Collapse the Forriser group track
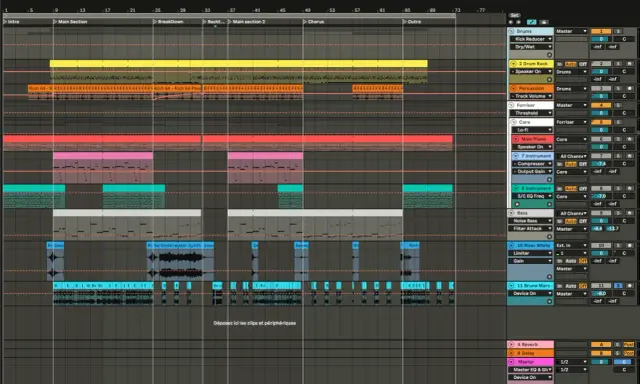The image size is (640, 384). (511, 105)
